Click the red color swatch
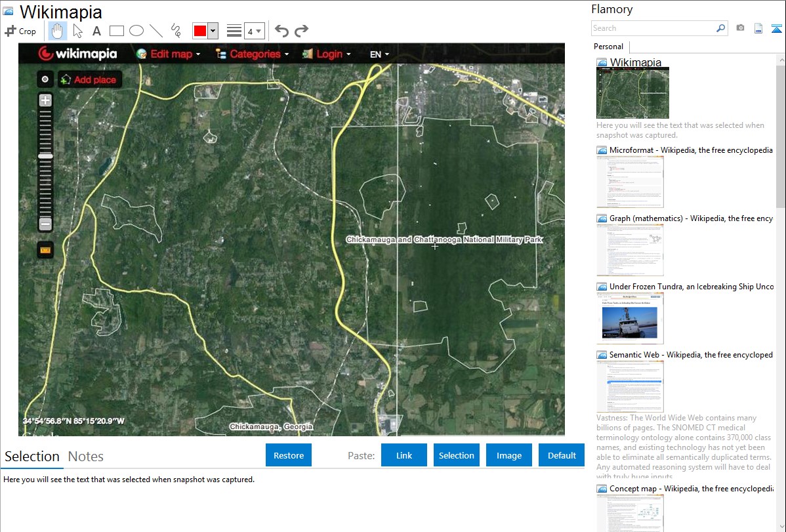This screenshot has height=532, width=786. point(200,31)
